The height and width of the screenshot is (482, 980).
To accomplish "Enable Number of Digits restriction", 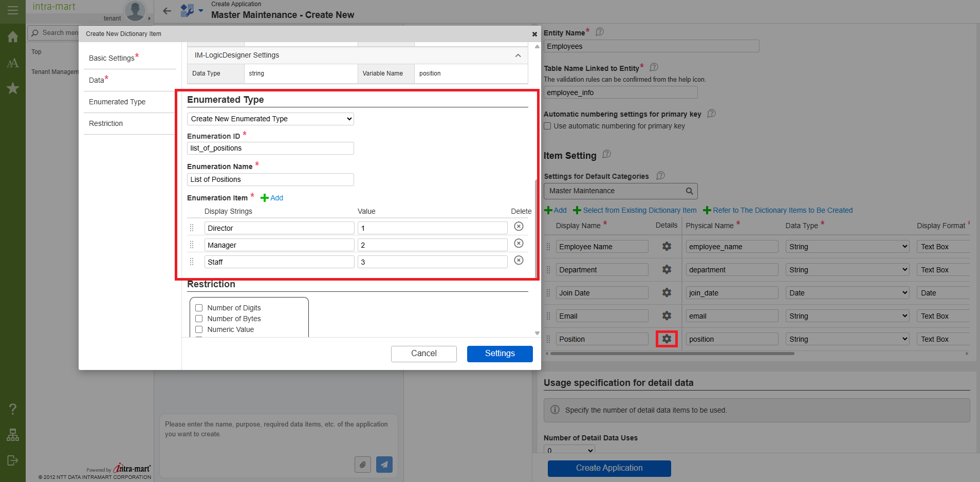I will click(x=199, y=308).
